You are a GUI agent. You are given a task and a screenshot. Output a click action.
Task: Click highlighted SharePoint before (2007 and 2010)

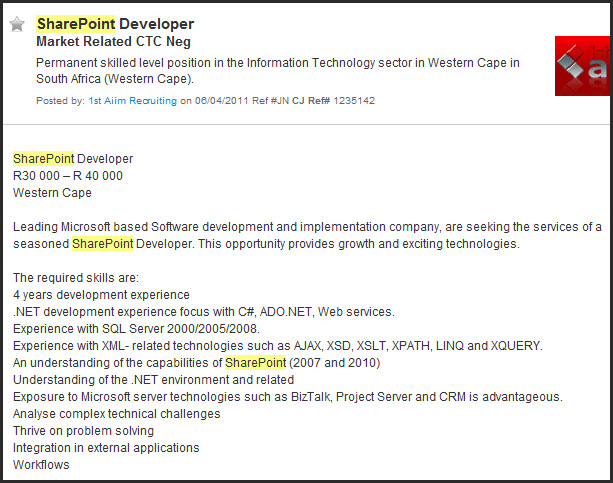(255, 363)
